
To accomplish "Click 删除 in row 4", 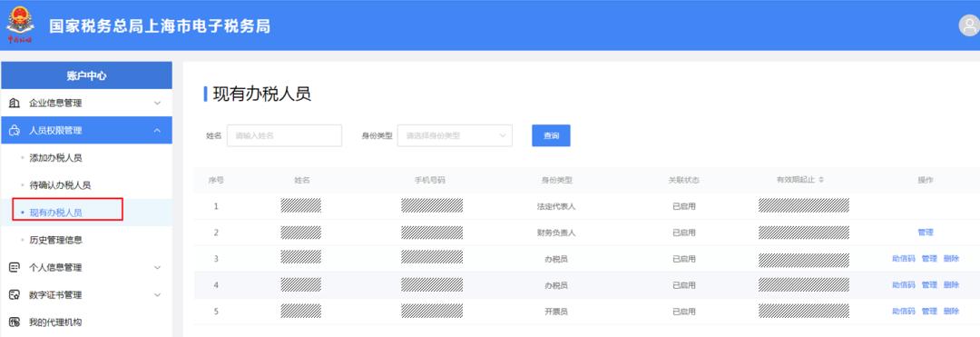I will click(951, 285).
